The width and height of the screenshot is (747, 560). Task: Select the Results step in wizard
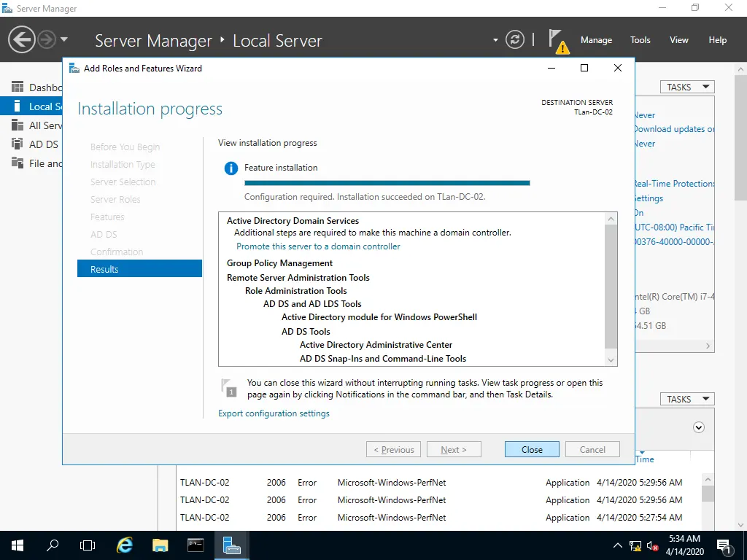(139, 269)
